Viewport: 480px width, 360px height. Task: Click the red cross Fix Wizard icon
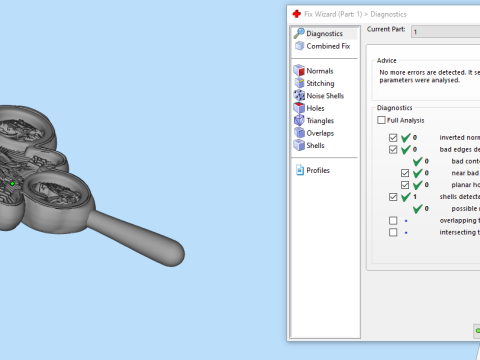click(296, 14)
